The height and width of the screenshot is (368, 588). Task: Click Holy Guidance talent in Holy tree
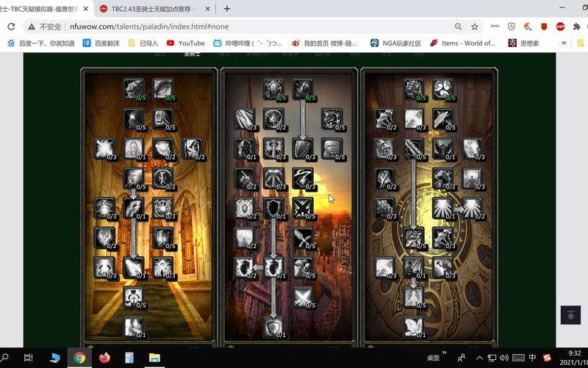pyautogui.click(x=134, y=297)
